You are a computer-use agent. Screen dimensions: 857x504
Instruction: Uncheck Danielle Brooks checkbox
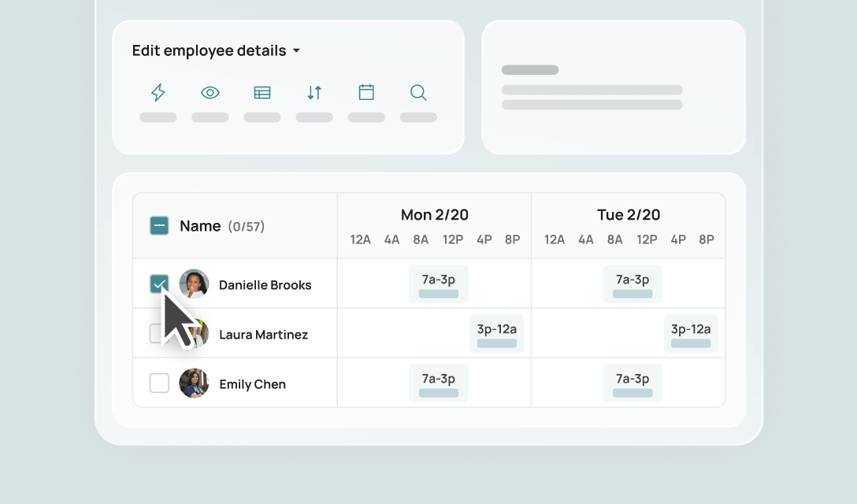pyautogui.click(x=159, y=284)
